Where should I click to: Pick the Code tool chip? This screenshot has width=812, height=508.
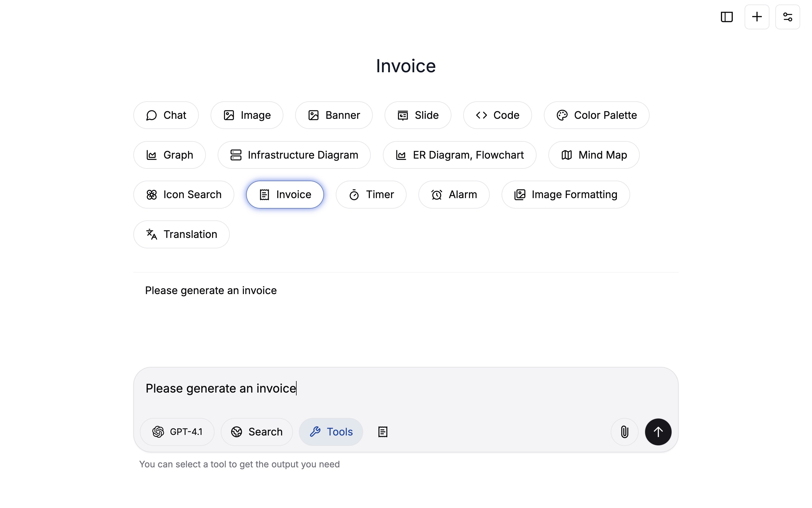point(498,115)
